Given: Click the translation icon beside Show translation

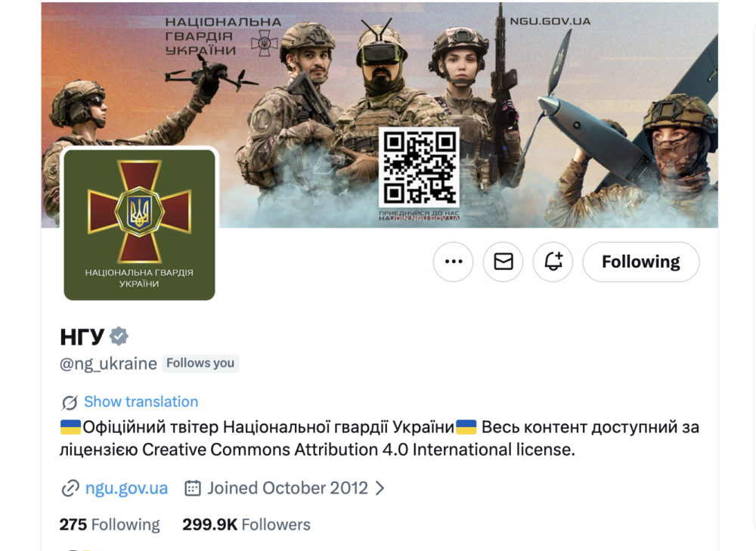Looking at the screenshot, I should click(x=70, y=402).
